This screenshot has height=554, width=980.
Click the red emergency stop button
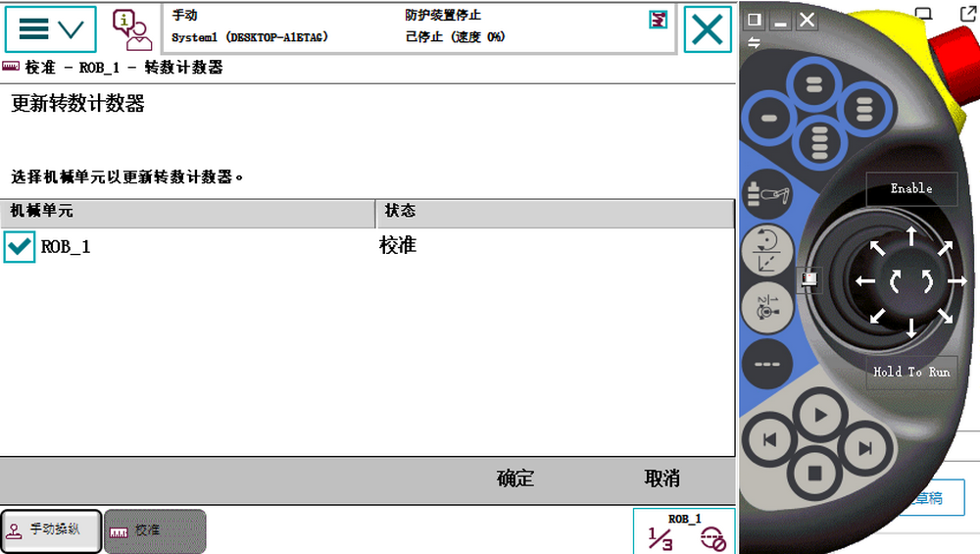click(956, 66)
